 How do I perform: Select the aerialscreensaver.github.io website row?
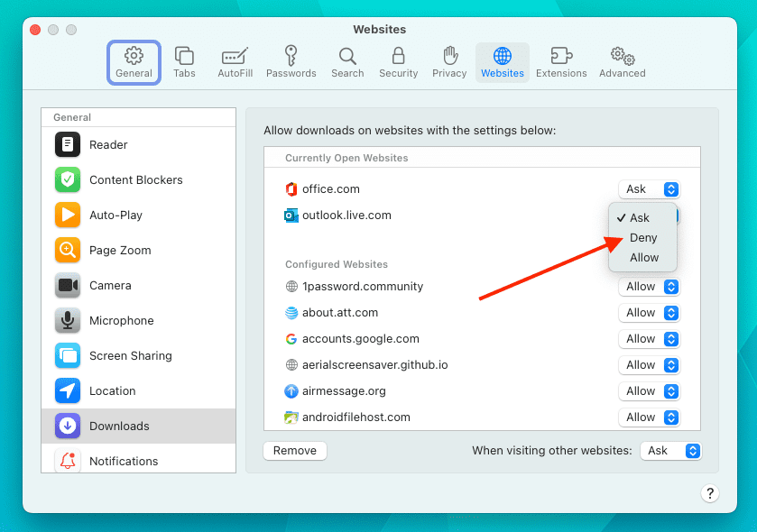[482, 365]
